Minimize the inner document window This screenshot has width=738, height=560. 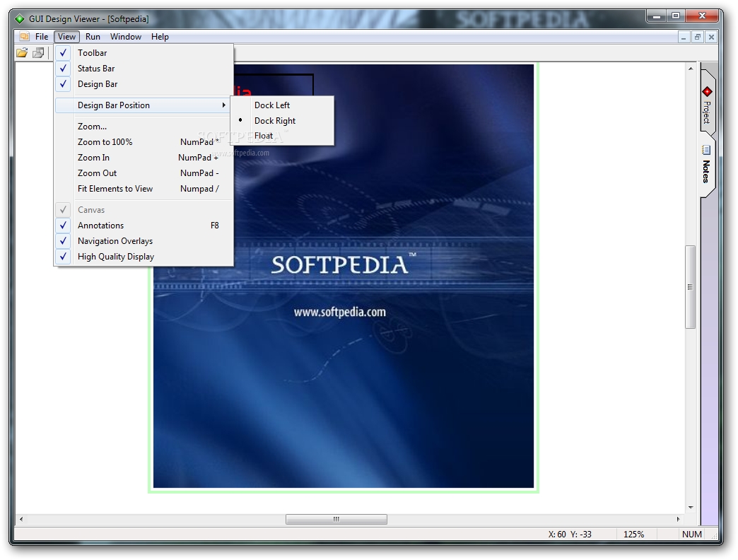point(684,37)
